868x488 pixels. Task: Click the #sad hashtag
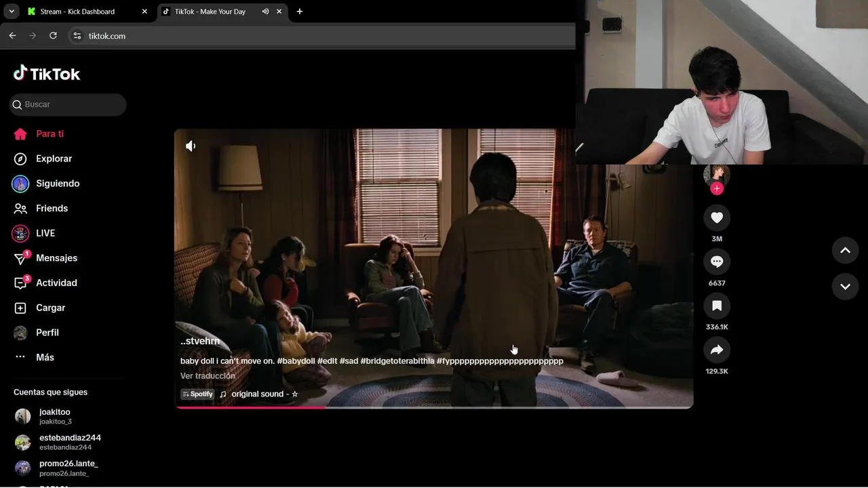pyautogui.click(x=349, y=361)
